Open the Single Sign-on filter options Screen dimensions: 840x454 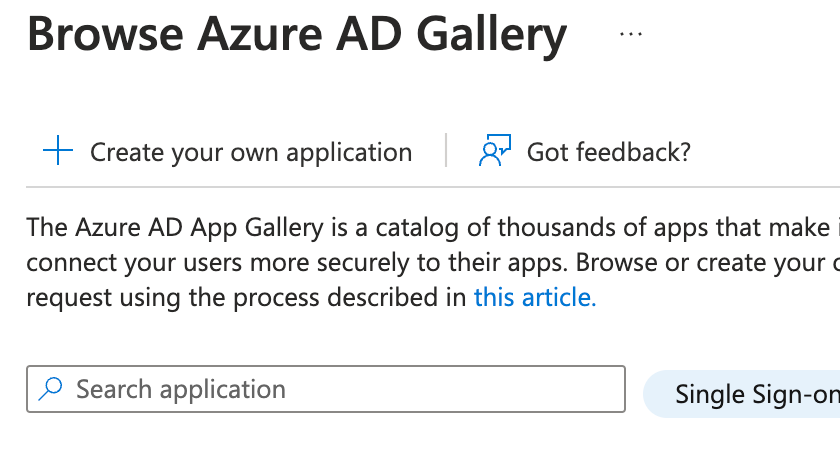(x=741, y=394)
